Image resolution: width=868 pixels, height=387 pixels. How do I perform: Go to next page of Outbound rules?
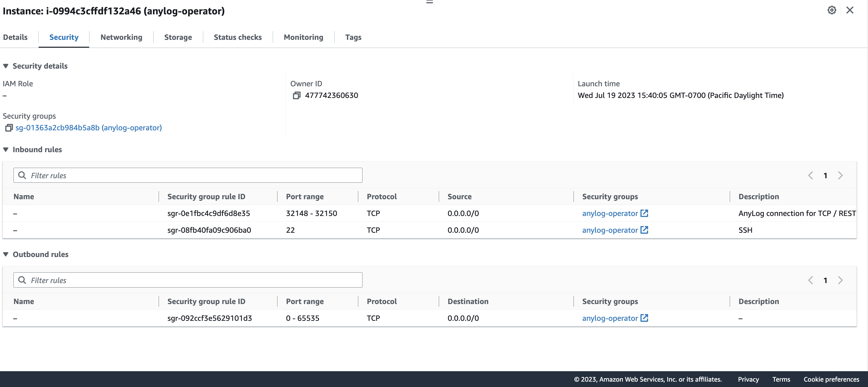click(840, 280)
